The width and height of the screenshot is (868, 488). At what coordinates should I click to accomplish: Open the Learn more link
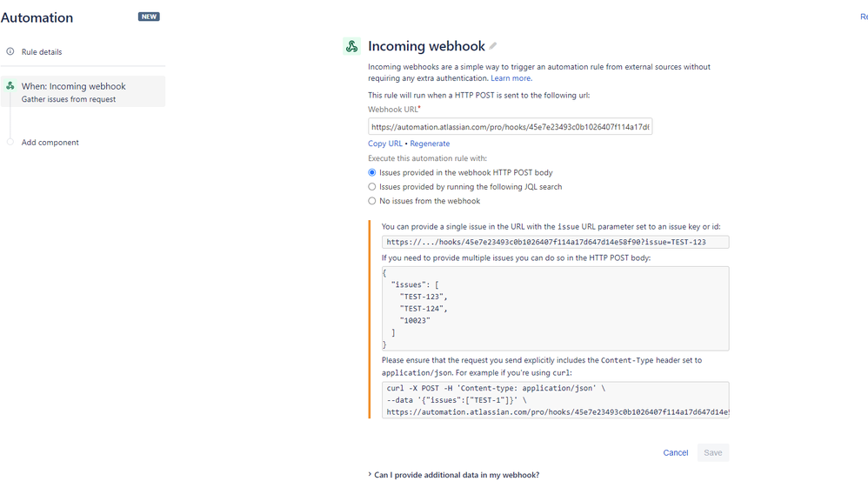pos(511,78)
